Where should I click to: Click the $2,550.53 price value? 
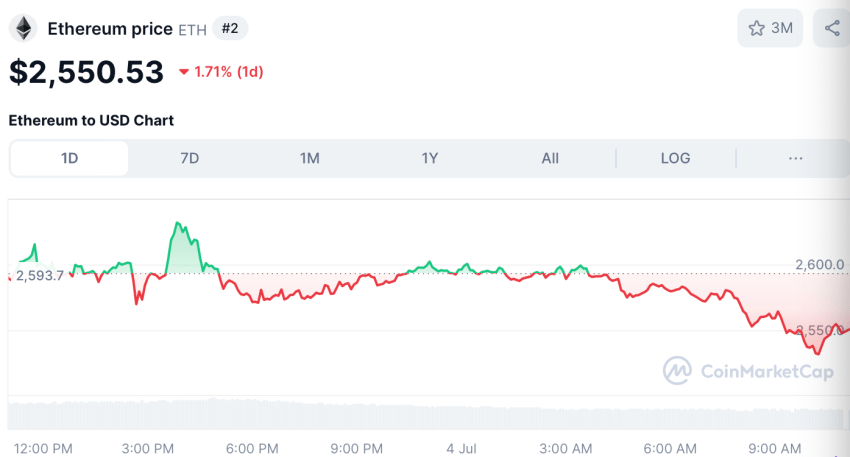pyautogui.click(x=86, y=72)
